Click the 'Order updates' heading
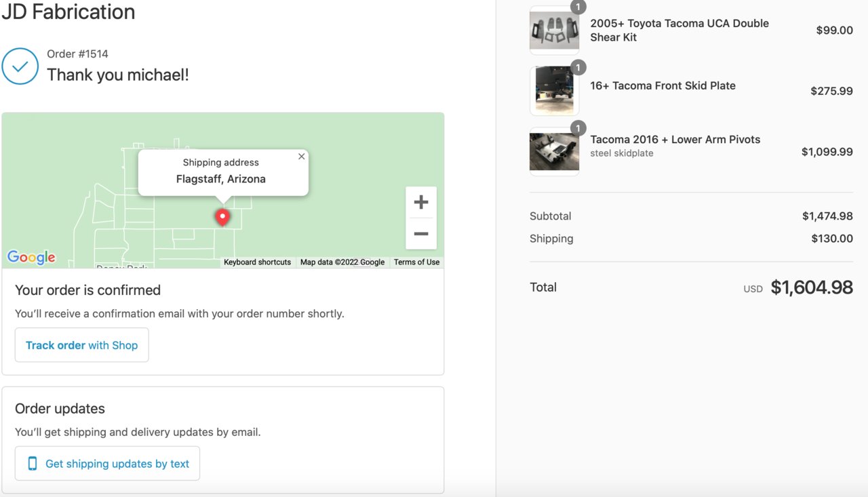868x497 pixels. 60,409
